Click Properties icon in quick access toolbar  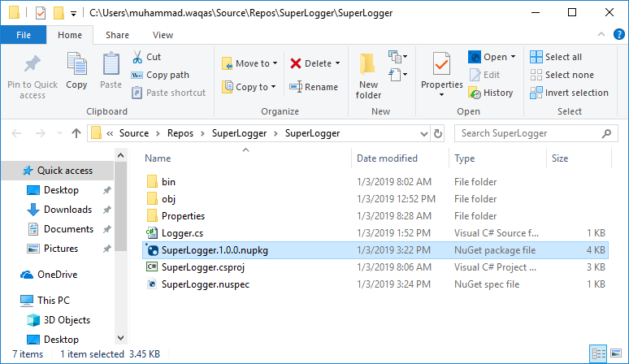tap(41, 13)
